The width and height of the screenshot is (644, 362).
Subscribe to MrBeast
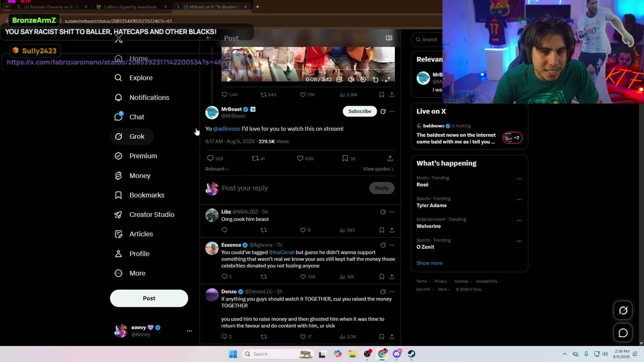(360, 111)
